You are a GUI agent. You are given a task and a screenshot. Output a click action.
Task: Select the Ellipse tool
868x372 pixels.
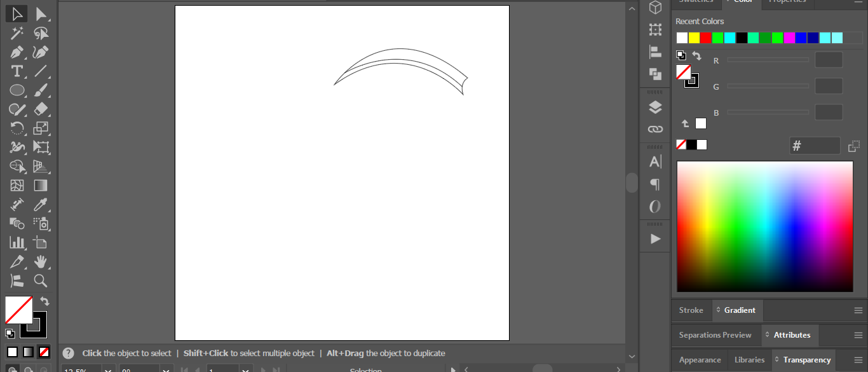pyautogui.click(x=17, y=90)
